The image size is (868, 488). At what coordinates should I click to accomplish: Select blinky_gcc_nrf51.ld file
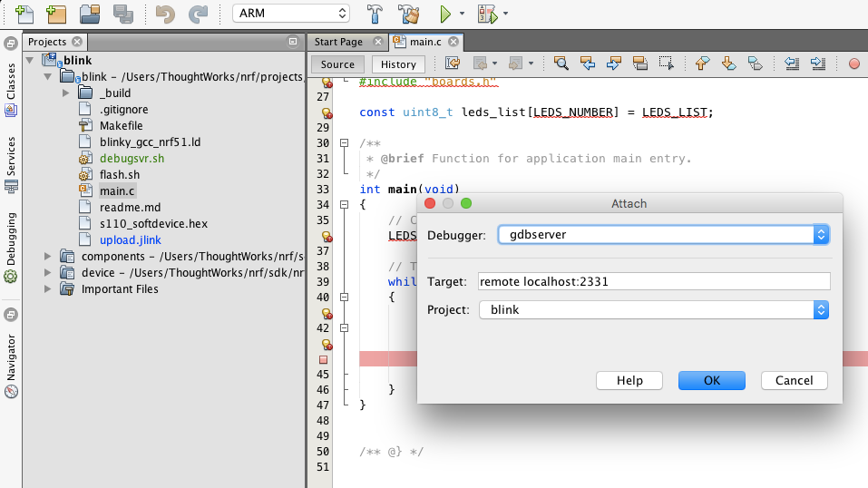[150, 142]
